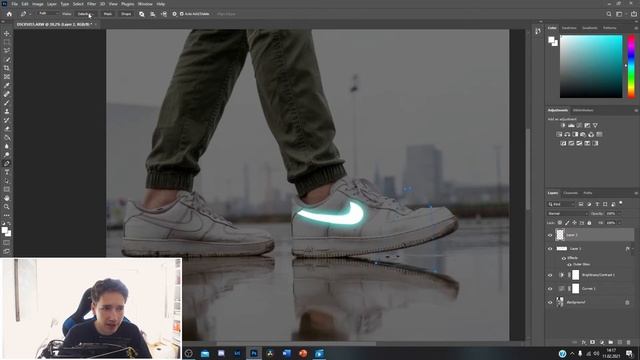This screenshot has width=640, height=360.
Task: Select the active Pen tool
Action: 7,163
